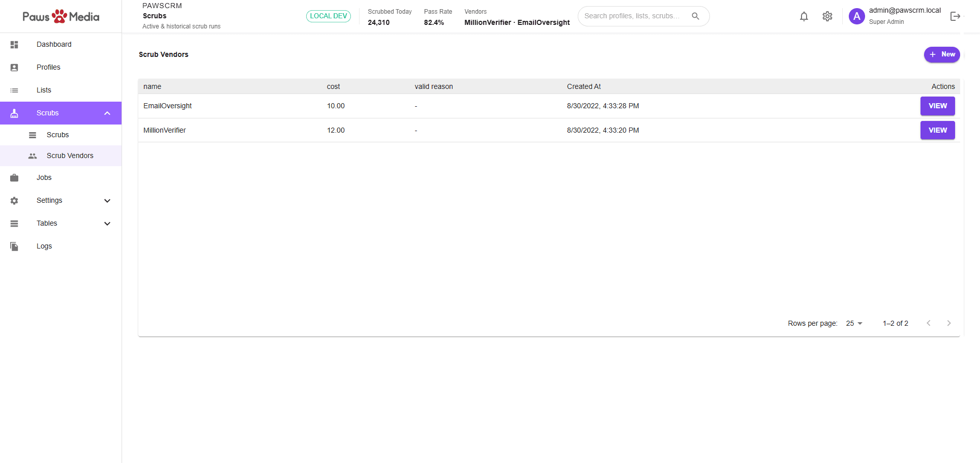
Task: Collapse the Scrubs section chevron
Action: pos(107,113)
